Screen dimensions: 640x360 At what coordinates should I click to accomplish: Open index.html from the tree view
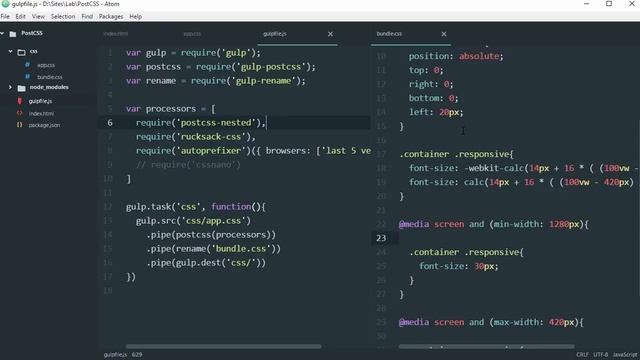[41, 113]
